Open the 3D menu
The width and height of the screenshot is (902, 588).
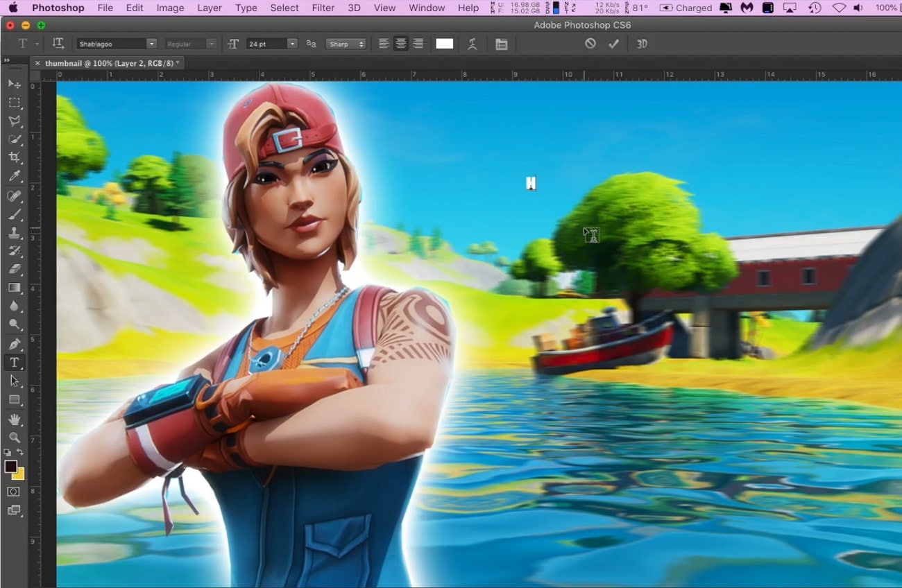tap(354, 8)
